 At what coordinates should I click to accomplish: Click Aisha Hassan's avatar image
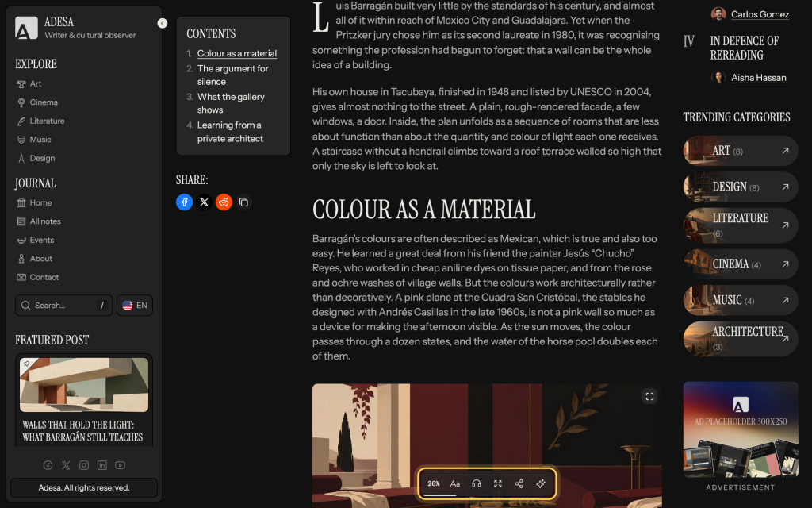coord(718,77)
